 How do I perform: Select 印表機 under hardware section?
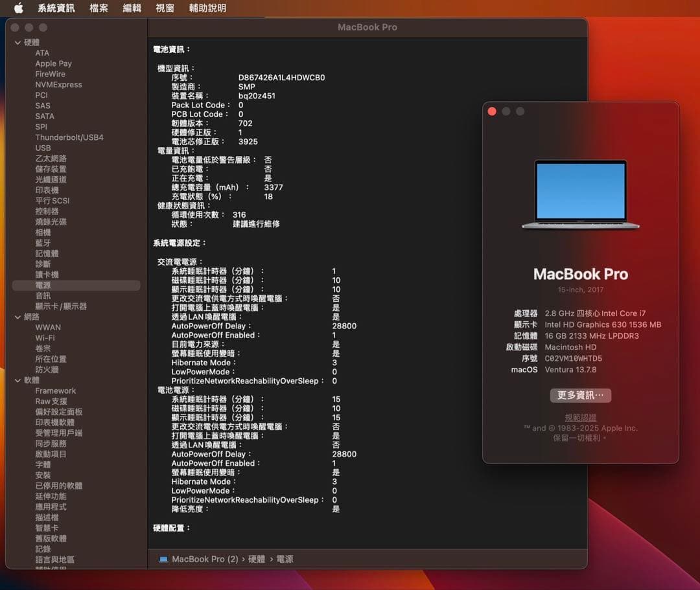47,190
